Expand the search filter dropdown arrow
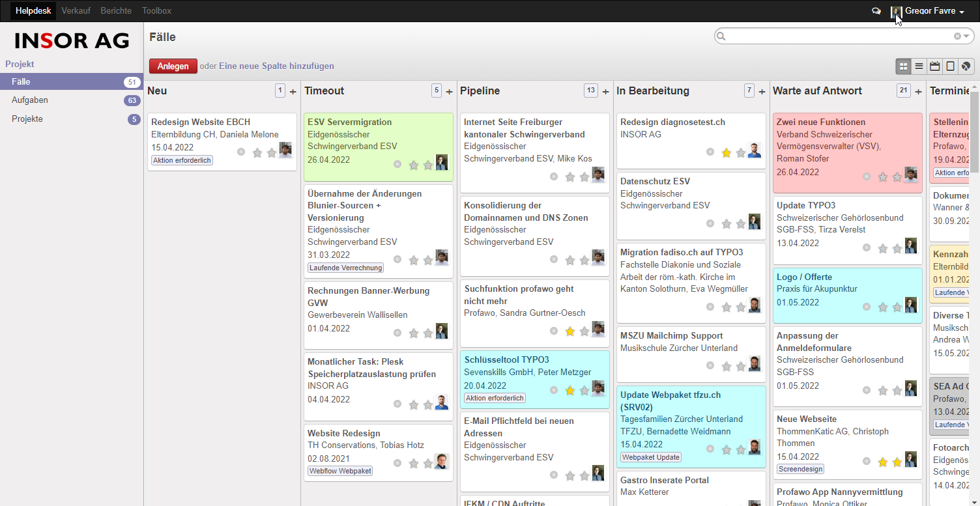The height and width of the screenshot is (506, 980). 967,36
